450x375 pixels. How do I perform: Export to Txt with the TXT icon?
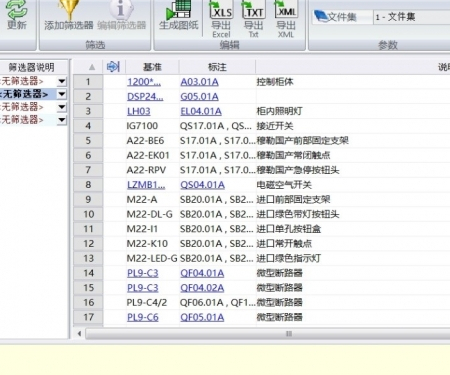click(253, 10)
